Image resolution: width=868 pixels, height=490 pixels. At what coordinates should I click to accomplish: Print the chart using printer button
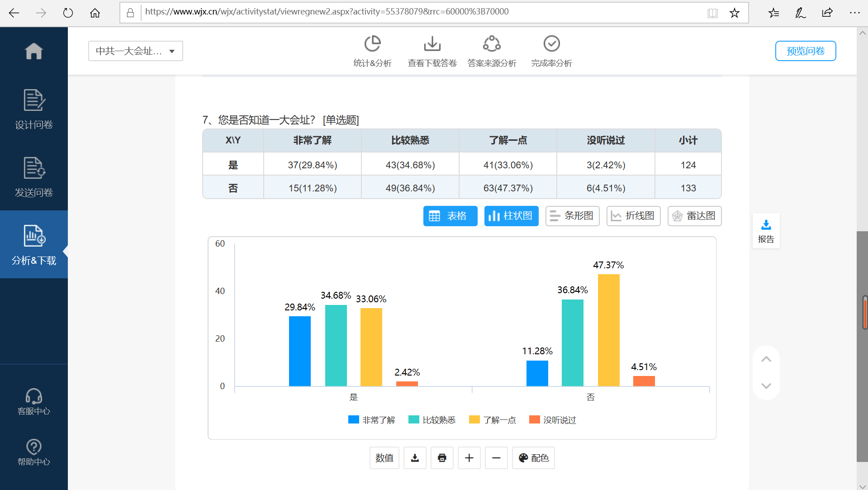(x=442, y=458)
